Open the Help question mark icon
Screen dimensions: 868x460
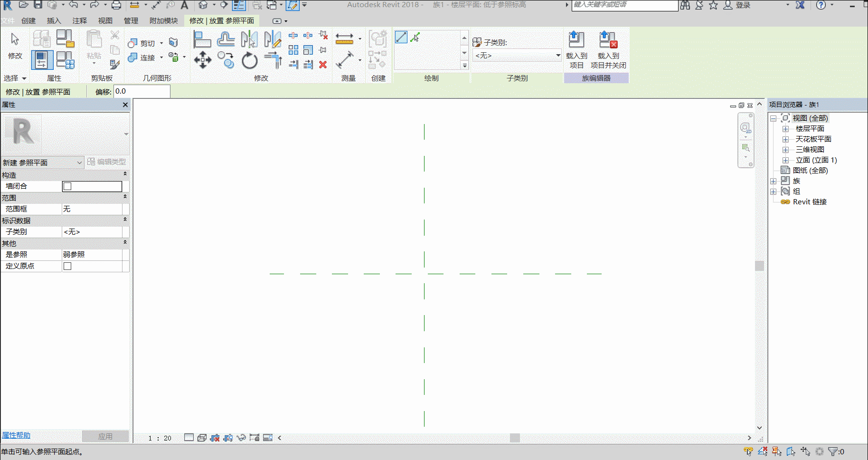pos(821,5)
